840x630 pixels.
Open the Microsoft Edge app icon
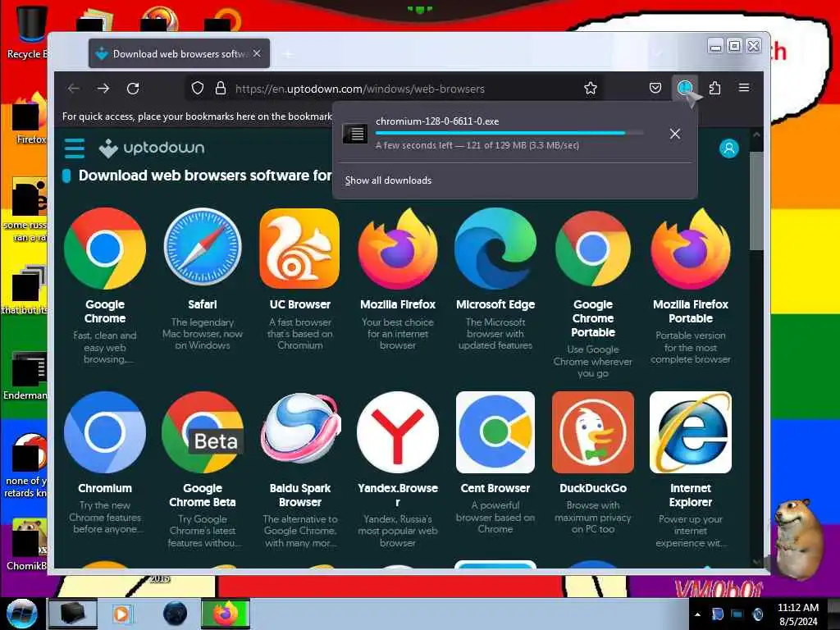coord(495,249)
